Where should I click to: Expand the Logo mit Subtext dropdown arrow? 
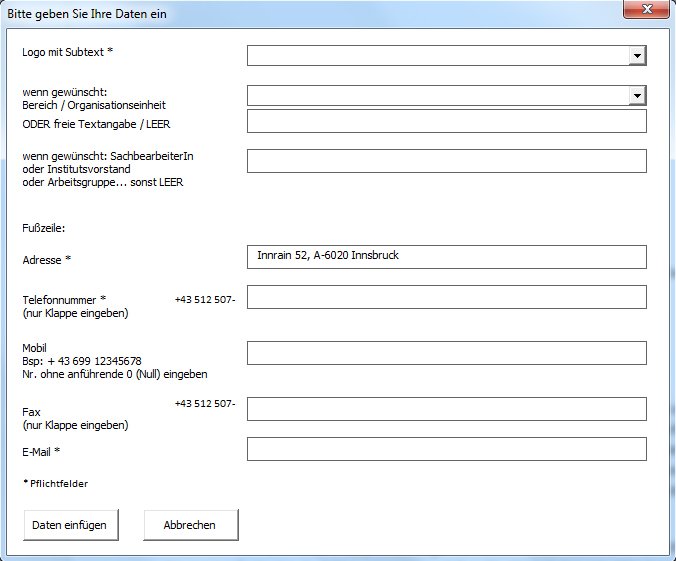coord(637,56)
